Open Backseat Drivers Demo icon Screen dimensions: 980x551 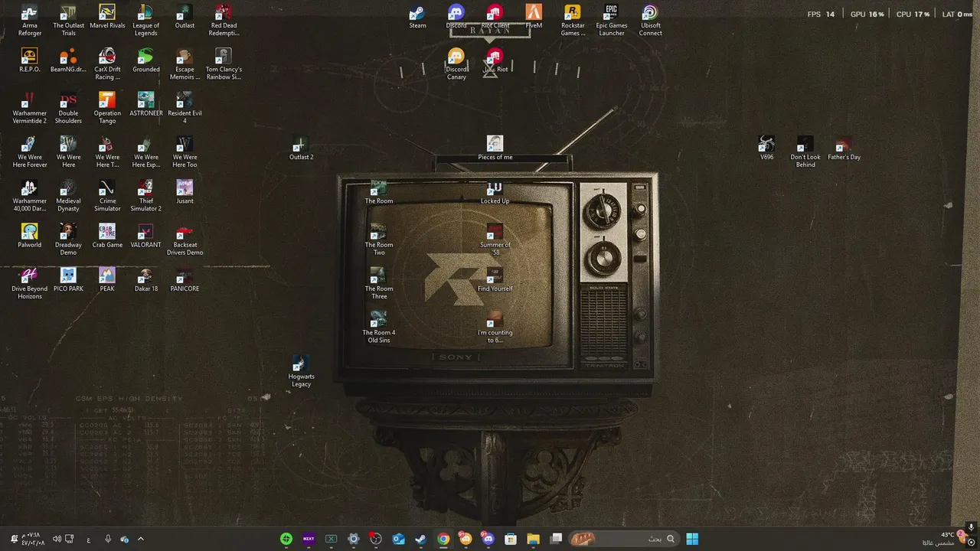click(x=185, y=240)
